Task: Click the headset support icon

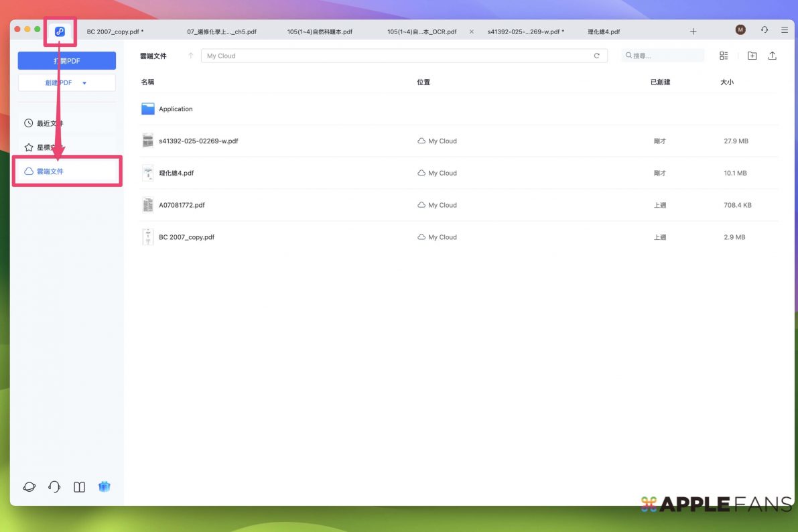Action: coord(54,487)
